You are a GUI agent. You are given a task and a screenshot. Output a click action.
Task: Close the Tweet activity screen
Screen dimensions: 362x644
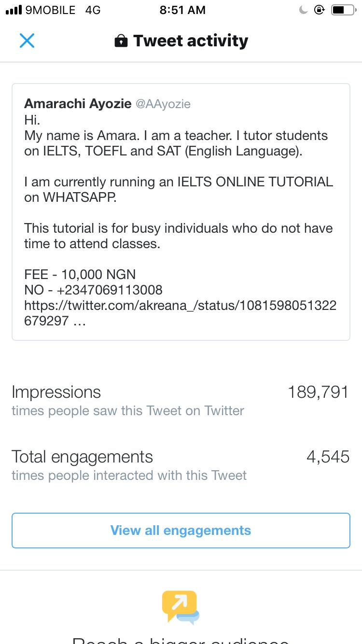[x=27, y=41]
